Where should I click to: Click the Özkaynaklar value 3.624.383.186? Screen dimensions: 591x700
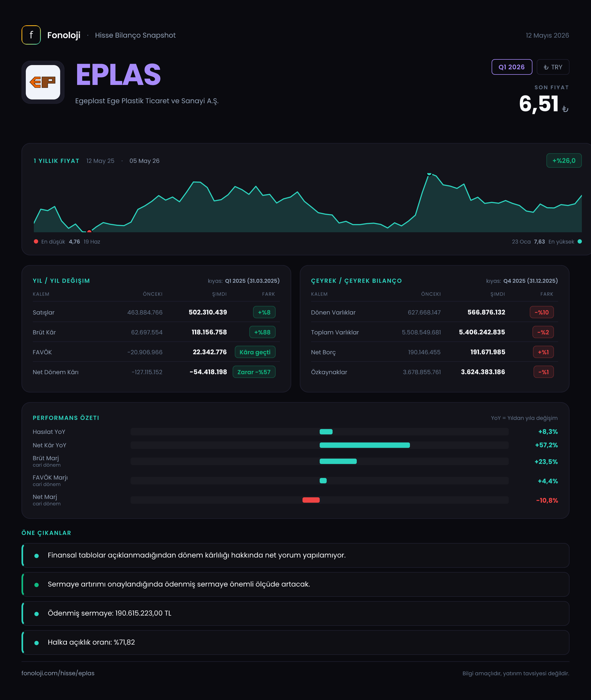coord(483,372)
